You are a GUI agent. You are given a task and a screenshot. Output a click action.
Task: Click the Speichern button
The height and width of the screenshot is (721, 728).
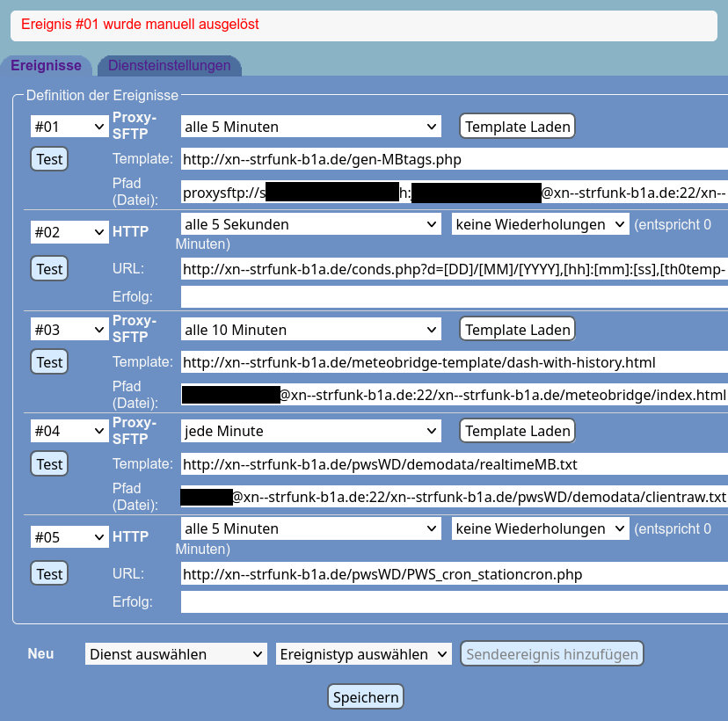(366, 697)
